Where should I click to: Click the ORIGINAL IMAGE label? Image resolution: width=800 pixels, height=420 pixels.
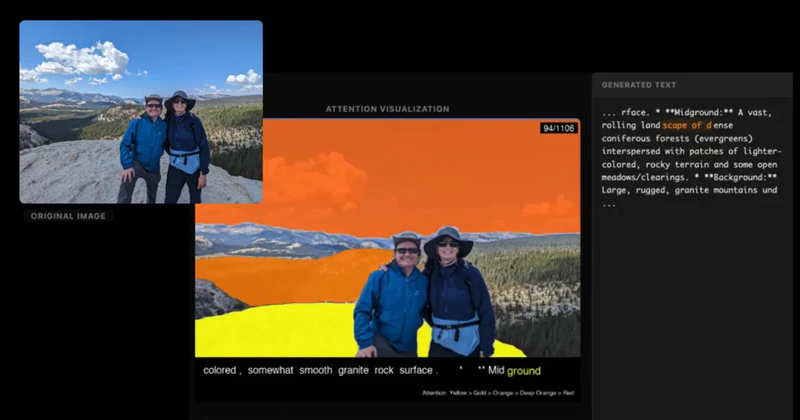[68, 216]
